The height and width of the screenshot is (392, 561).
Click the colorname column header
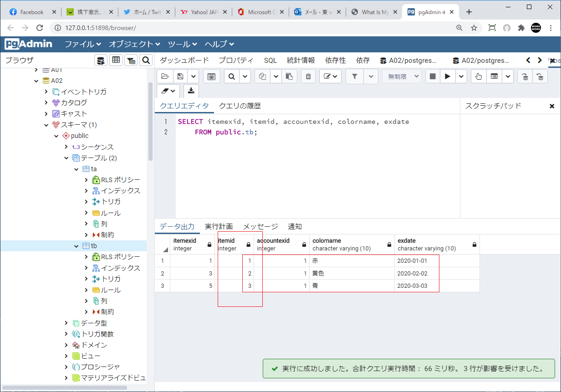click(352, 244)
